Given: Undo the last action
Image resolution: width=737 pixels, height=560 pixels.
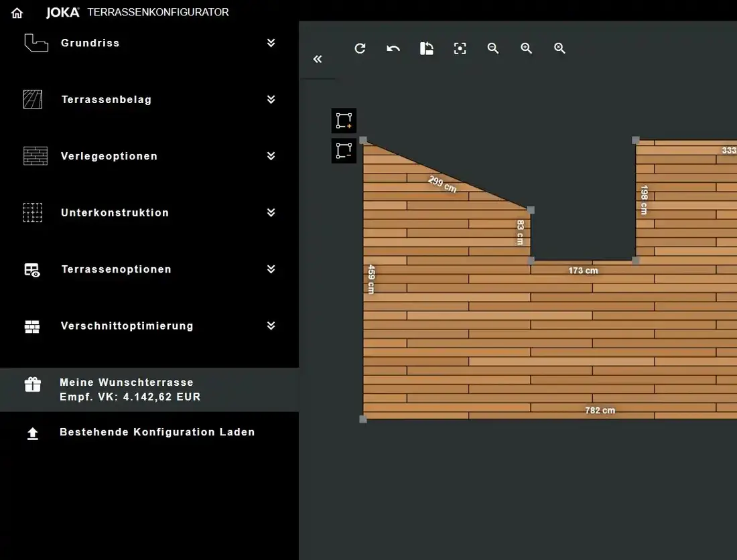Looking at the screenshot, I should click(x=393, y=48).
